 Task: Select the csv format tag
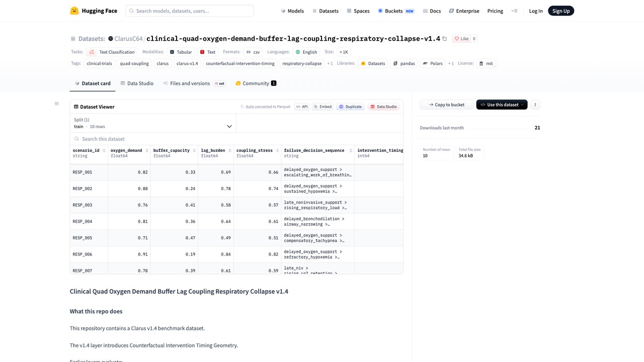click(x=253, y=52)
